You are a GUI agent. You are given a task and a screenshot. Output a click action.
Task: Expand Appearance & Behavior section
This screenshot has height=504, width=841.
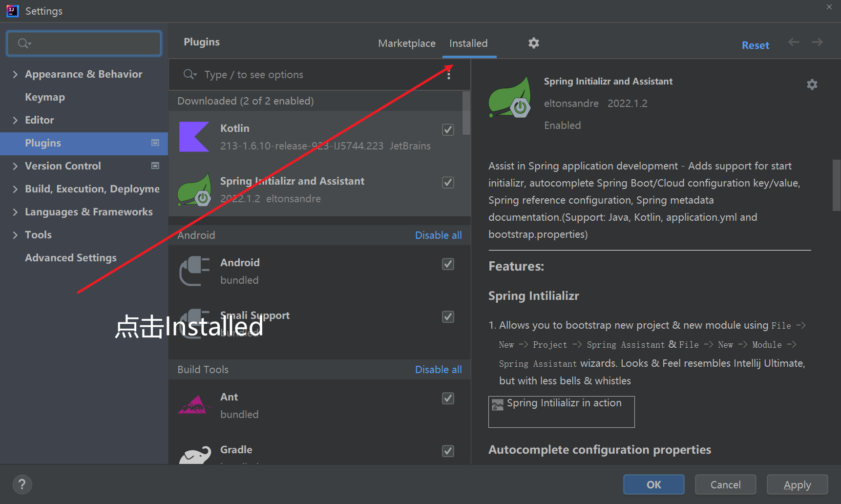point(15,74)
